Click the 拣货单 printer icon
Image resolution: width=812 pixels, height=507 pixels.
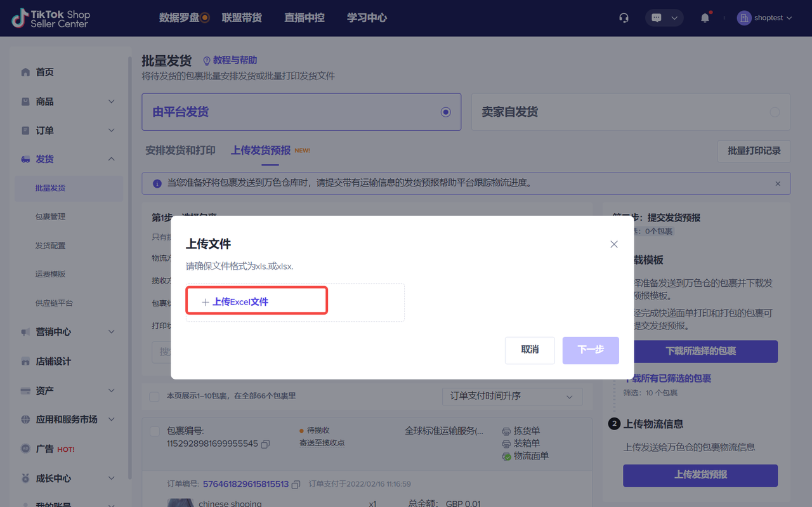pos(506,431)
